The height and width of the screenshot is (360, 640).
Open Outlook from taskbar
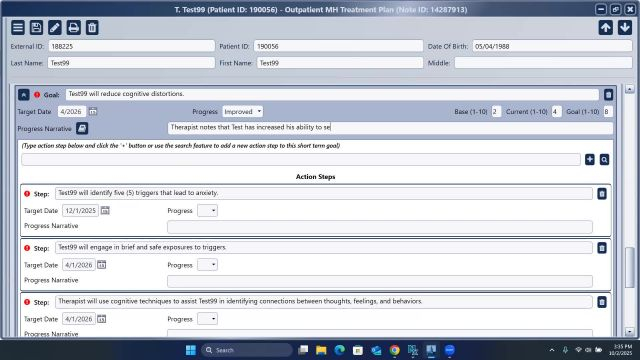tap(376, 350)
